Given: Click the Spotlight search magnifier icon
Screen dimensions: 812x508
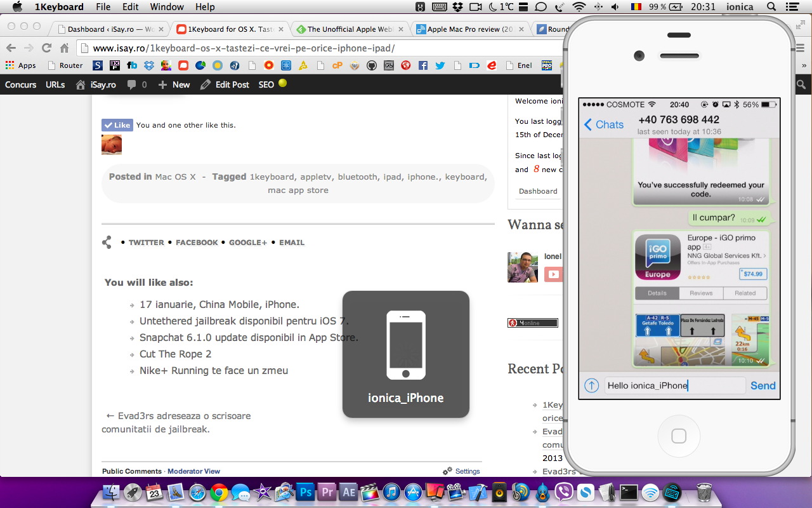Looking at the screenshot, I should click(x=771, y=7).
